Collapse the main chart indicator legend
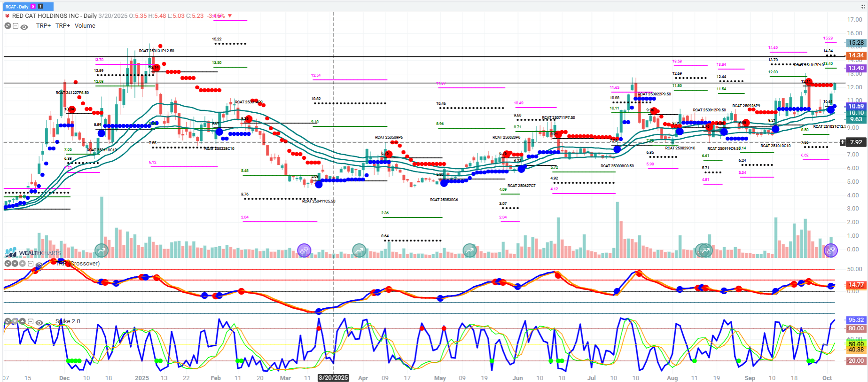 pyautogui.click(x=16, y=26)
